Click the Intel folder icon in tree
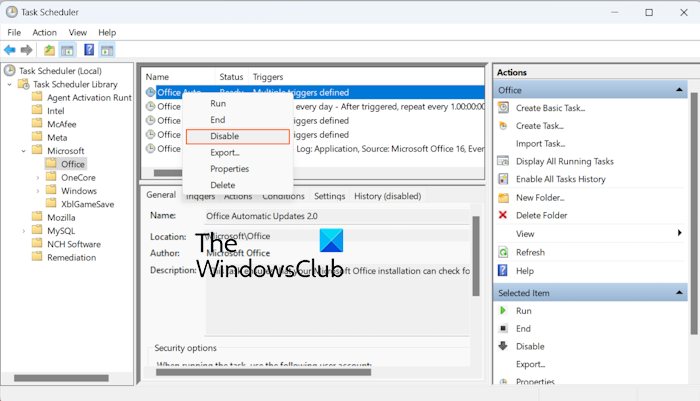 [x=38, y=110]
